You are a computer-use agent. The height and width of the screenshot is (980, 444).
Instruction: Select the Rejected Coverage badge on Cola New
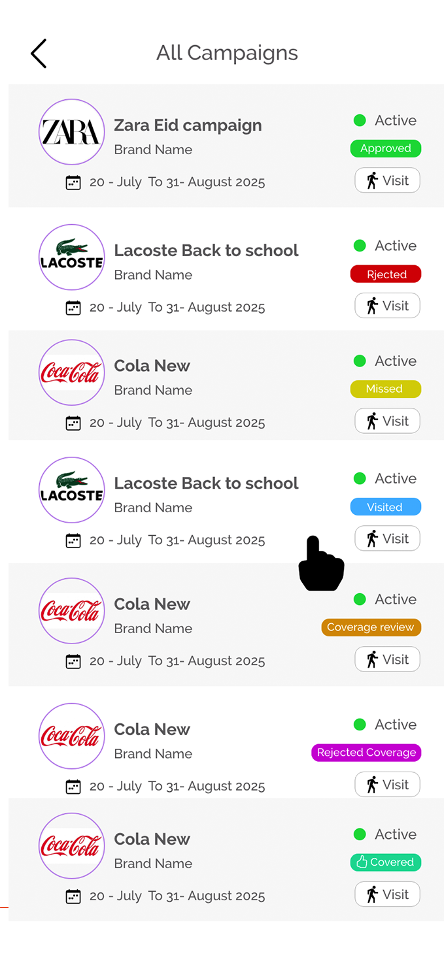(366, 753)
